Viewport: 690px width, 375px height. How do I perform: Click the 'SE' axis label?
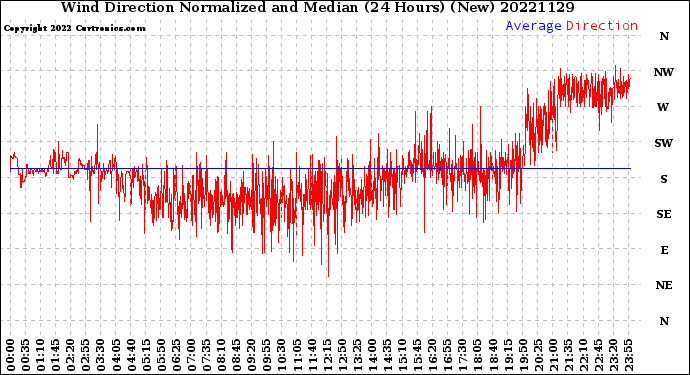coord(664,214)
